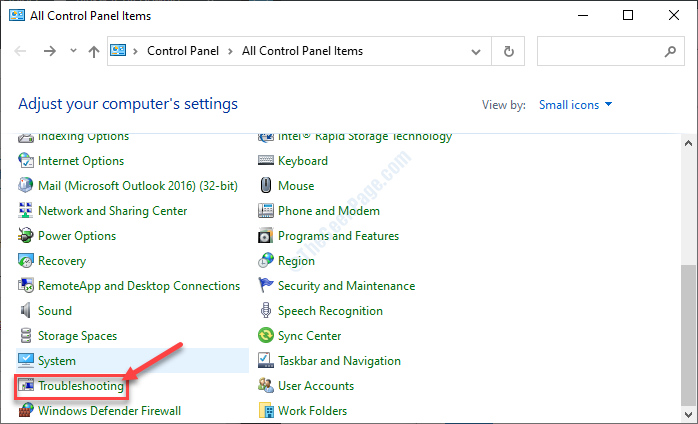The image size is (698, 424).
Task: Open the Keyboard link
Action: point(303,161)
